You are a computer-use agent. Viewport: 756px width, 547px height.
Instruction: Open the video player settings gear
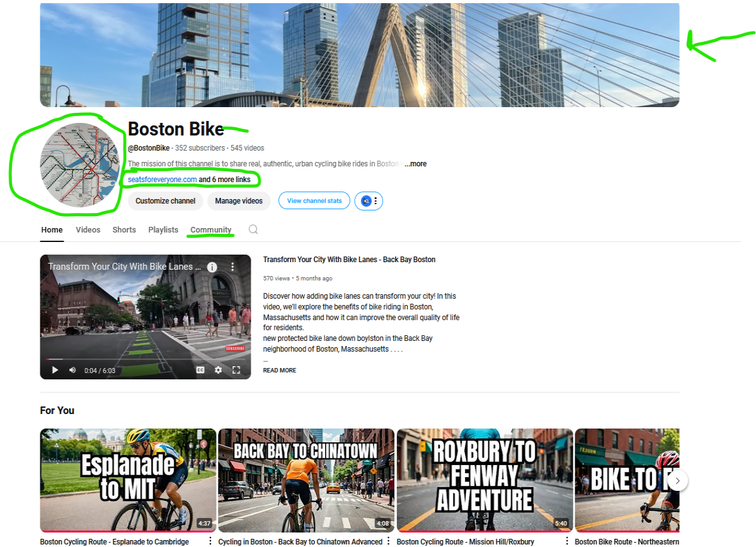tap(218, 370)
